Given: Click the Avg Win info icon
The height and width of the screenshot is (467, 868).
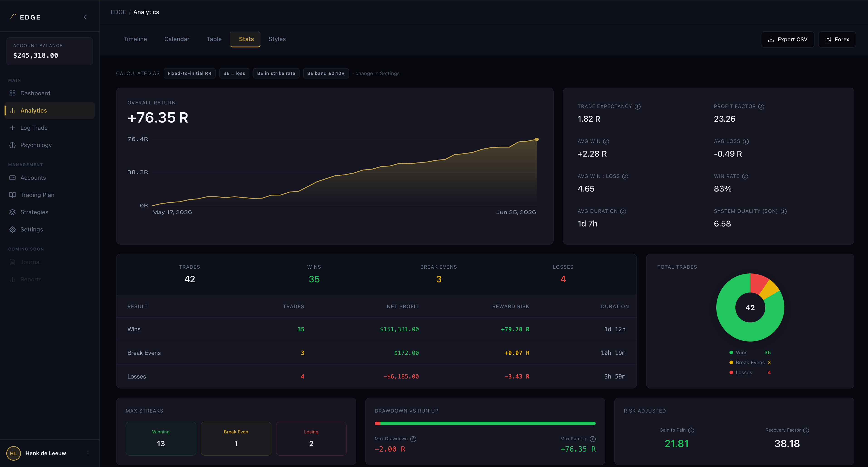Looking at the screenshot, I should tap(606, 141).
